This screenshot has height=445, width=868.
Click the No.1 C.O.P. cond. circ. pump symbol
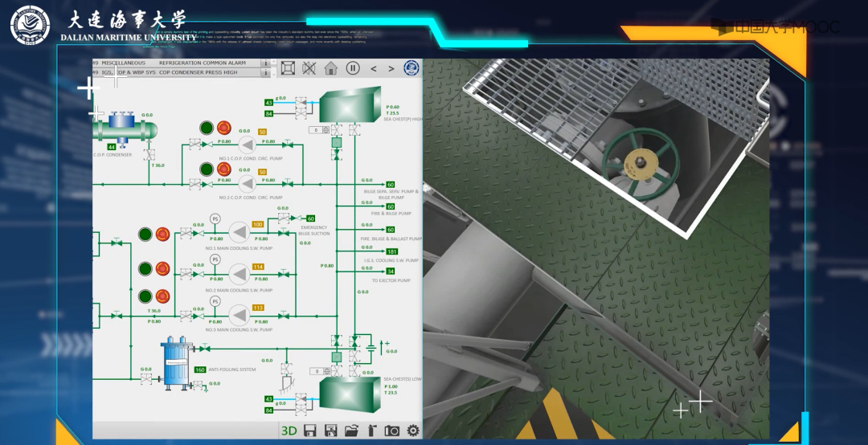coord(247,145)
